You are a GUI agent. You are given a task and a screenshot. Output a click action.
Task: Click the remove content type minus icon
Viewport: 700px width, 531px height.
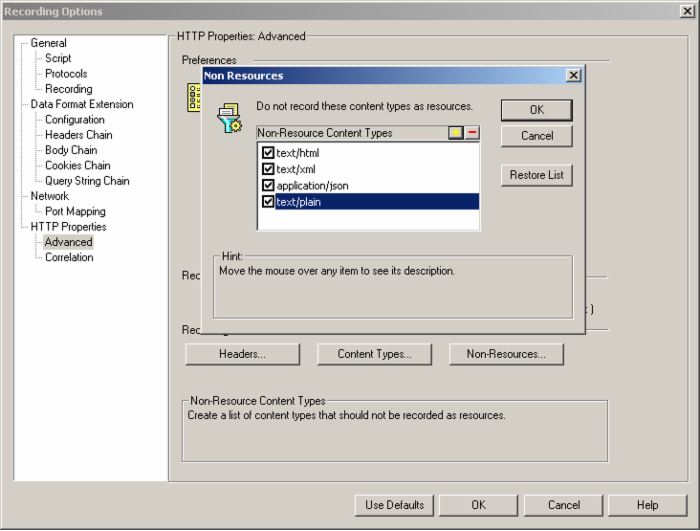click(x=472, y=133)
